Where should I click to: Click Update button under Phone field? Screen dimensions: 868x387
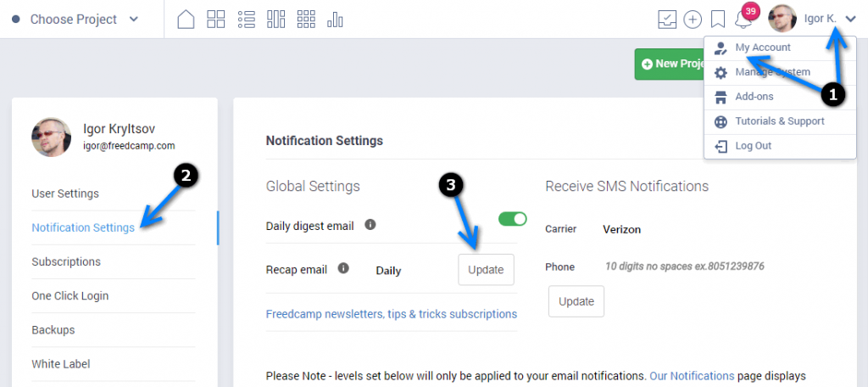click(576, 301)
